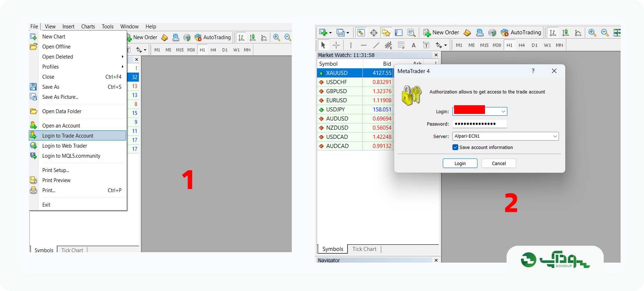This screenshot has width=644, height=291.
Task: Click the Login button in the dialog
Action: [x=460, y=163]
